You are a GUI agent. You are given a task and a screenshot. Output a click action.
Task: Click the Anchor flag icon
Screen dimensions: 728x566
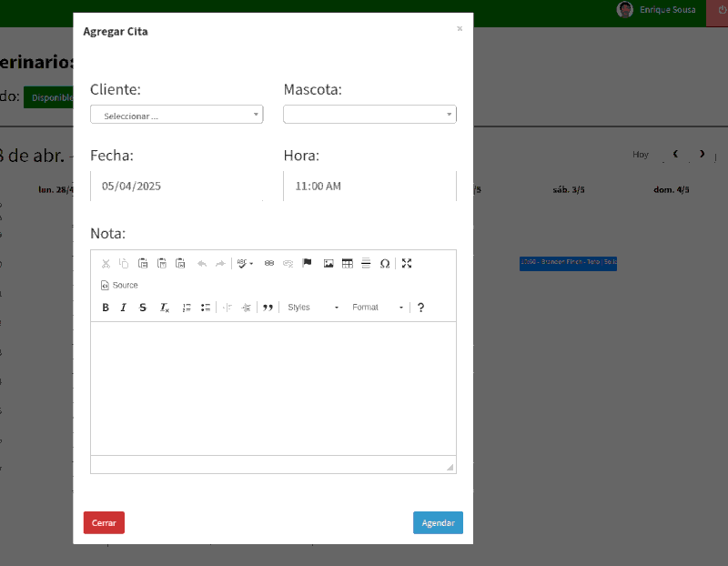click(x=307, y=263)
